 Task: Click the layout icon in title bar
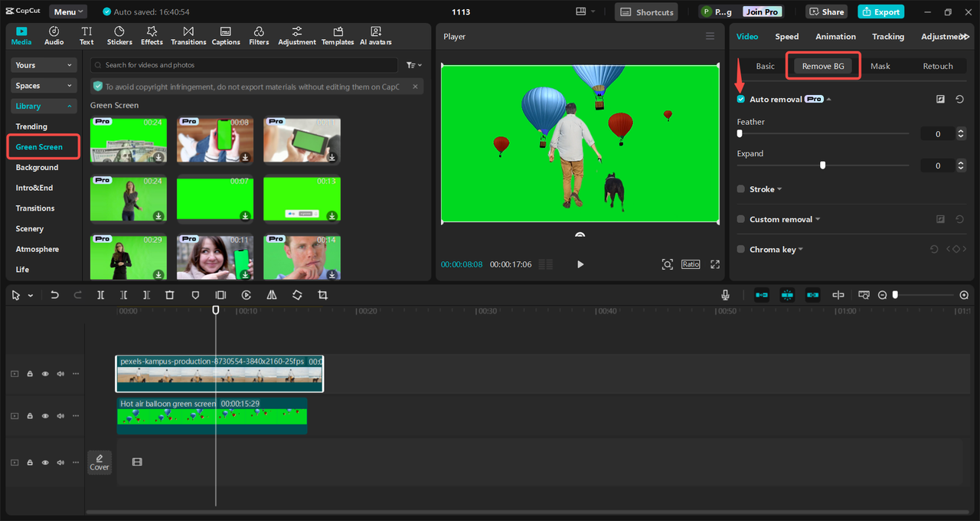click(x=582, y=11)
